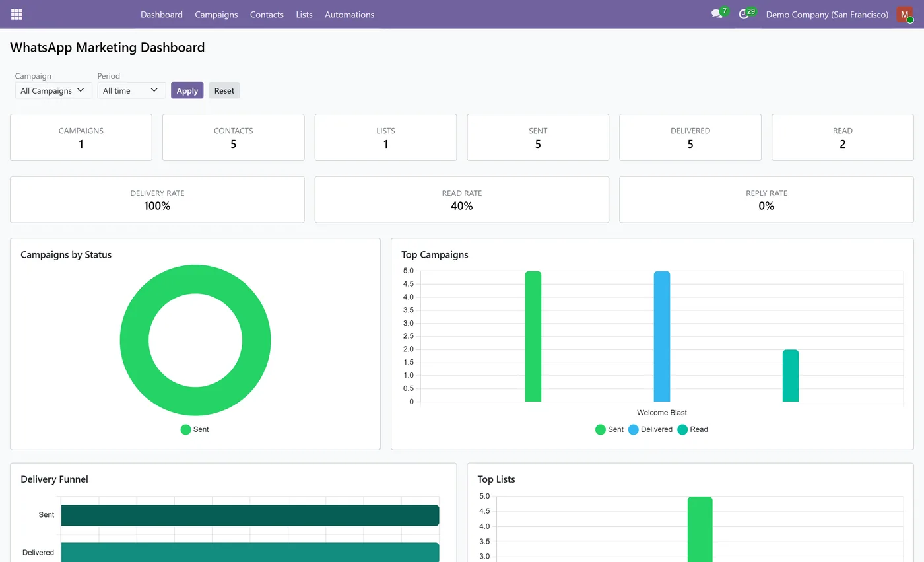This screenshot has height=562, width=924.
Task: Click the green bar in Top Lists chart
Action: (700, 529)
